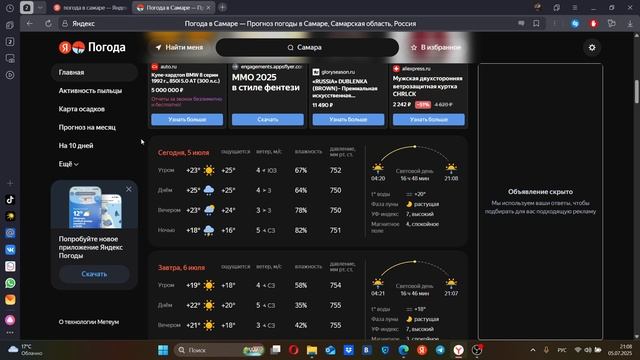The width and height of the screenshot is (640, 360).
Task: Click the Самара city search field
Action: tap(307, 47)
